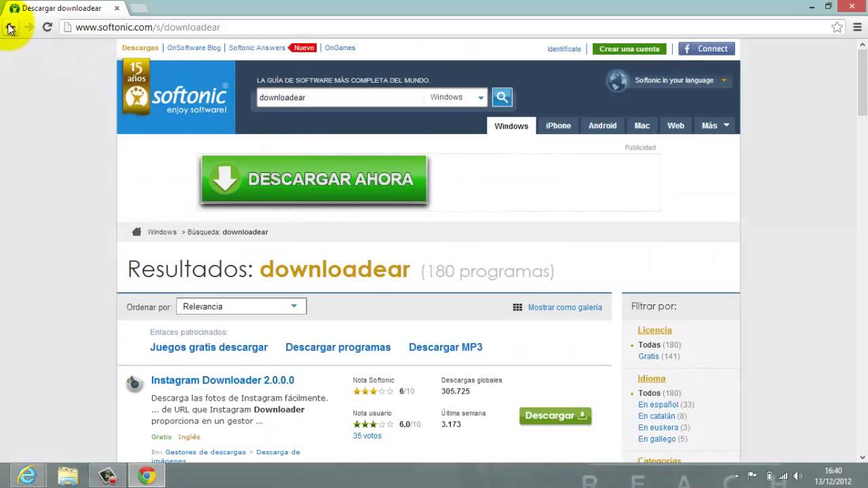The image size is (868, 488).
Task: Click the globe language icon
Action: click(618, 81)
